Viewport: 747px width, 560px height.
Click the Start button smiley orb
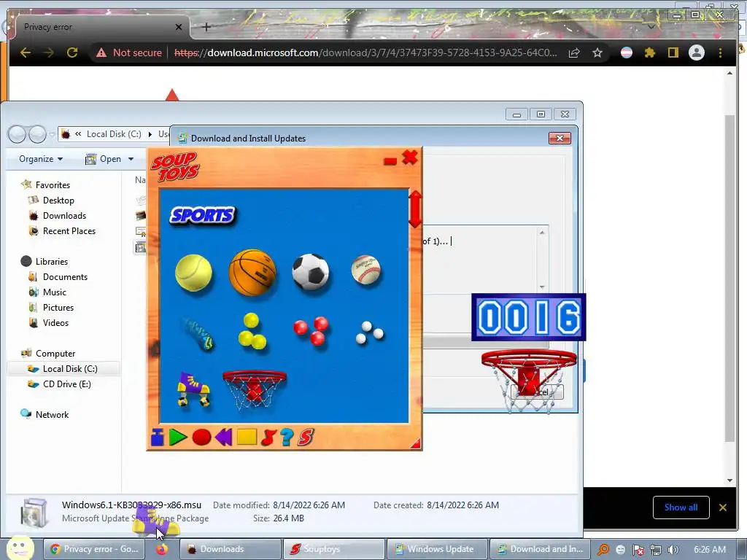pyautogui.click(x=19, y=548)
